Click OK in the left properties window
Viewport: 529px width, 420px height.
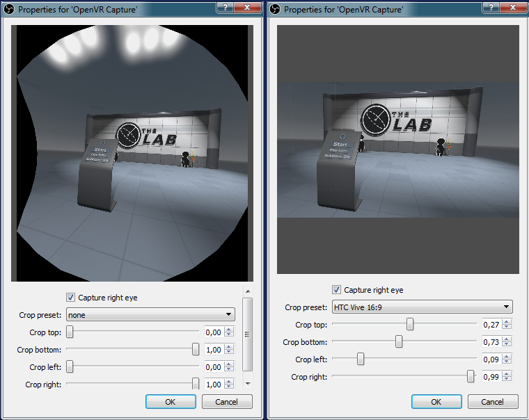coord(171,401)
